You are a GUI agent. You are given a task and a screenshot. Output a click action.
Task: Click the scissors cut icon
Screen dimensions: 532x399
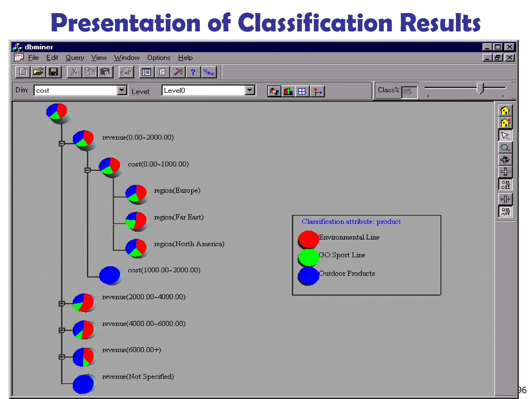(75, 72)
